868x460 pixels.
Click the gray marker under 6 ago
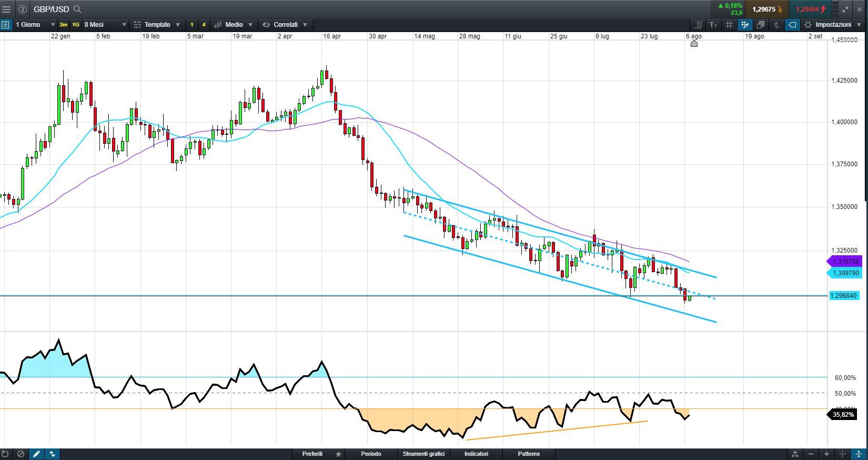694,44
